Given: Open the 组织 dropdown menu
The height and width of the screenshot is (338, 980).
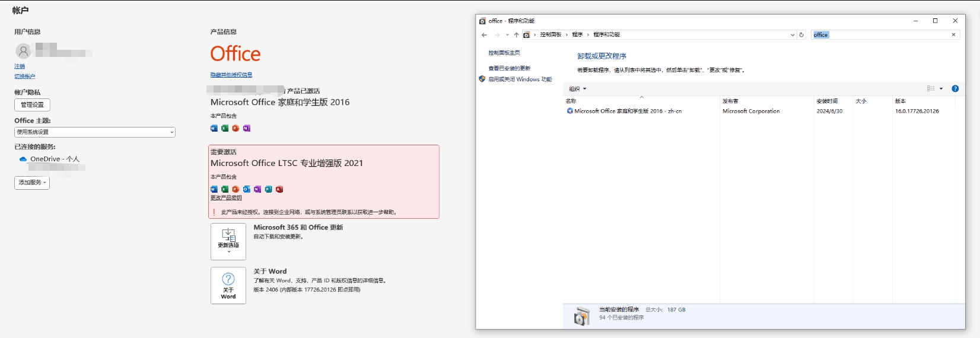Looking at the screenshot, I should coord(578,89).
